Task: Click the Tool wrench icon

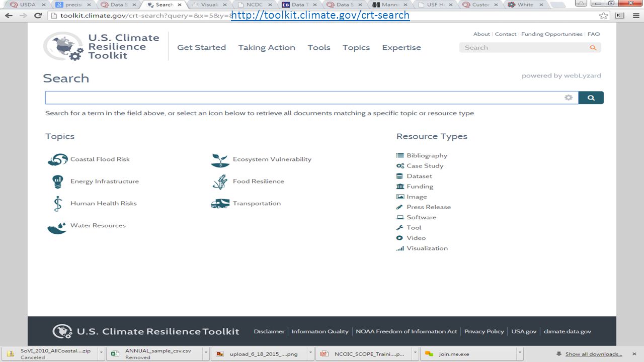Action: (400, 228)
